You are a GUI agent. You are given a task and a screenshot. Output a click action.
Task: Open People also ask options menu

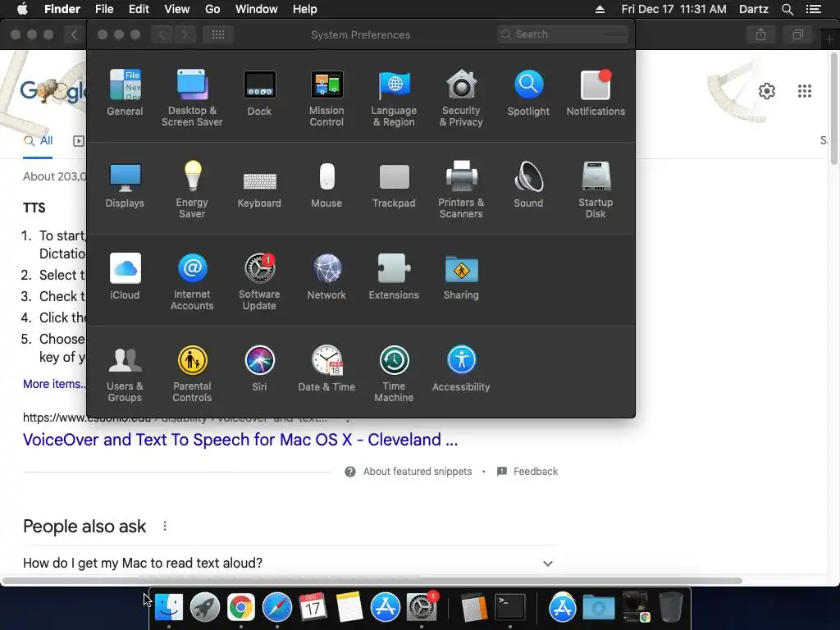coord(165,526)
